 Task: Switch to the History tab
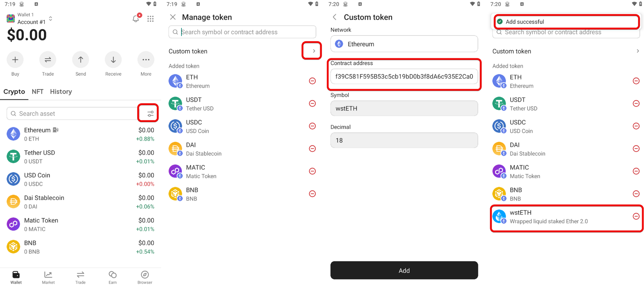pos(61,91)
